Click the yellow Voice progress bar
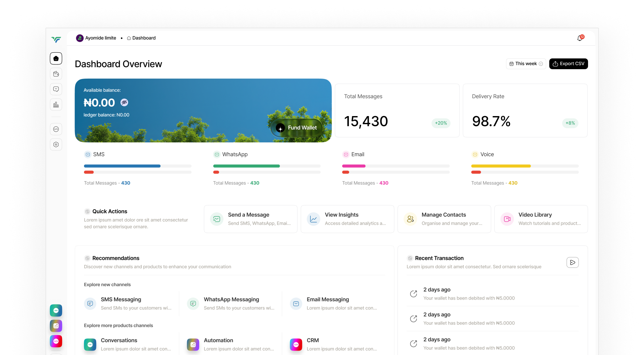This screenshot has width=644, height=355. (x=501, y=166)
